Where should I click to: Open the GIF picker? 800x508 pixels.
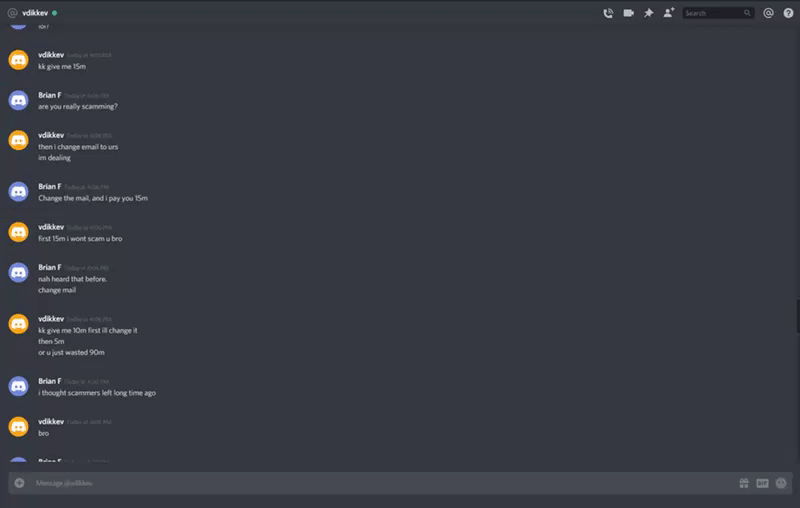tap(762, 483)
